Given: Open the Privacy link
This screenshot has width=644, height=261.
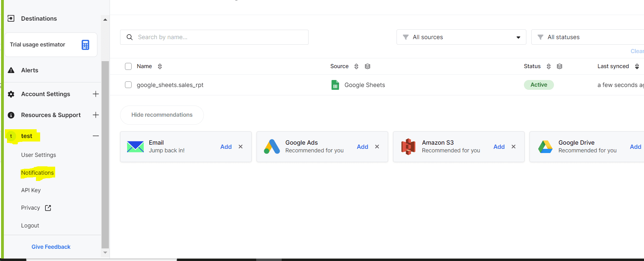Looking at the screenshot, I should coord(30,208).
